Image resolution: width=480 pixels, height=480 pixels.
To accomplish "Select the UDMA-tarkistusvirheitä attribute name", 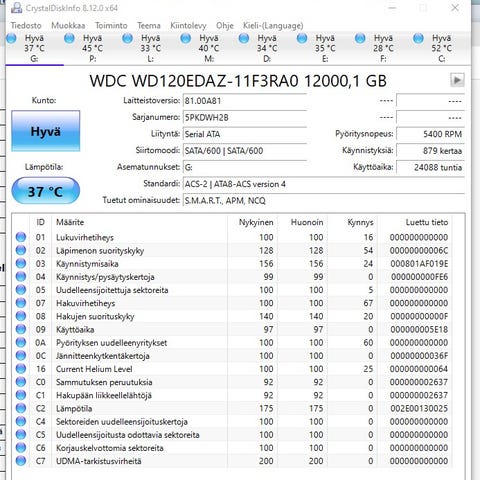I will (x=99, y=461).
